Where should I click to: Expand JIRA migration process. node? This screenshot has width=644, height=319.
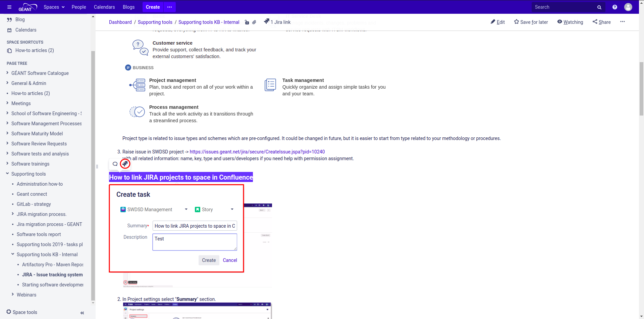13,214
